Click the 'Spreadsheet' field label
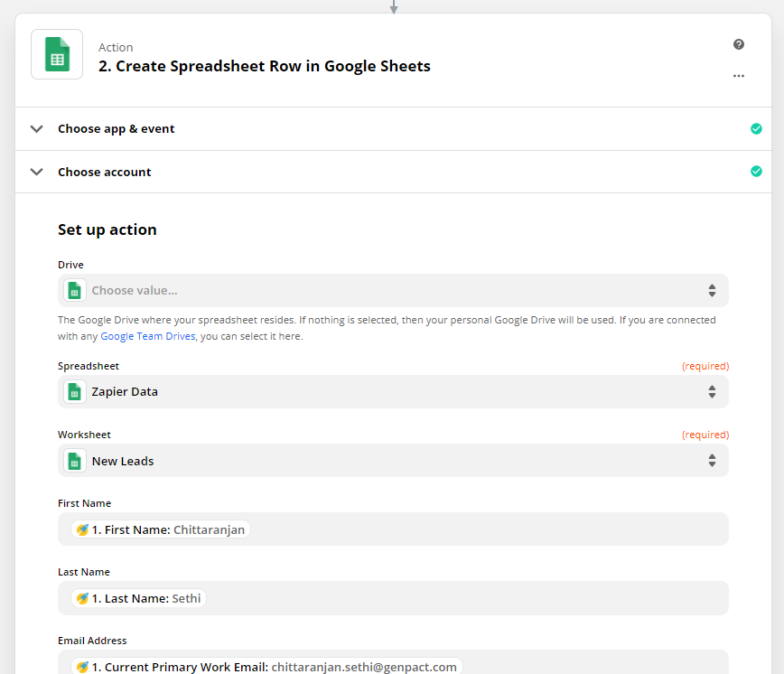The width and height of the screenshot is (784, 674). point(88,366)
